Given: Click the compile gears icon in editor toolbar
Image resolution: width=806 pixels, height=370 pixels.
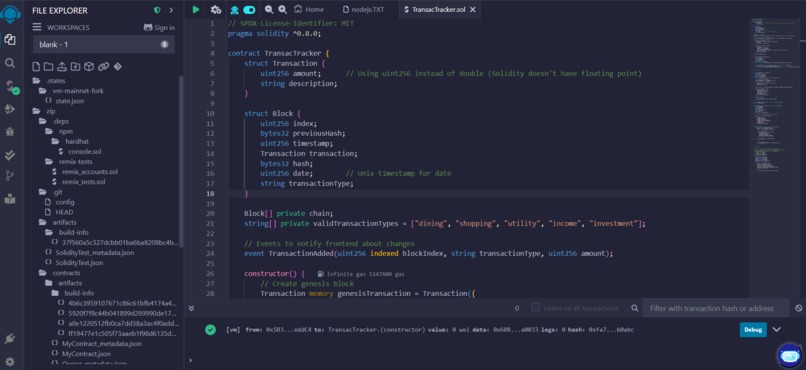Looking at the screenshot, I should pos(216,9).
